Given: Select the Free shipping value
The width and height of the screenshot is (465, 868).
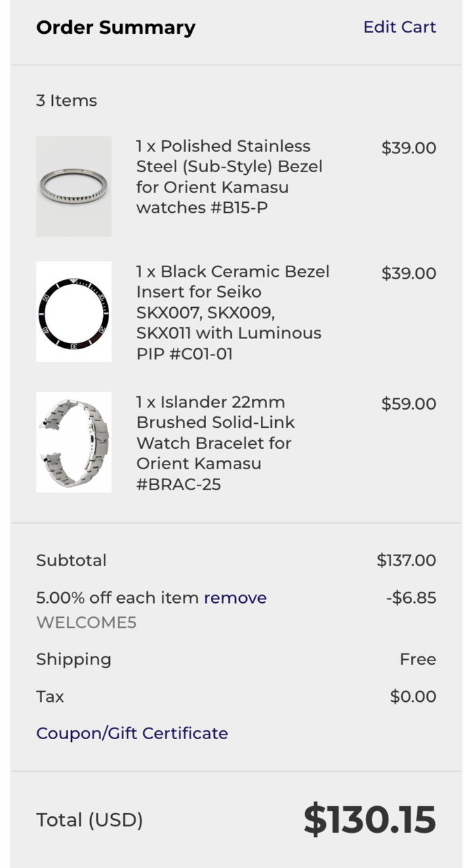Looking at the screenshot, I should [x=418, y=659].
